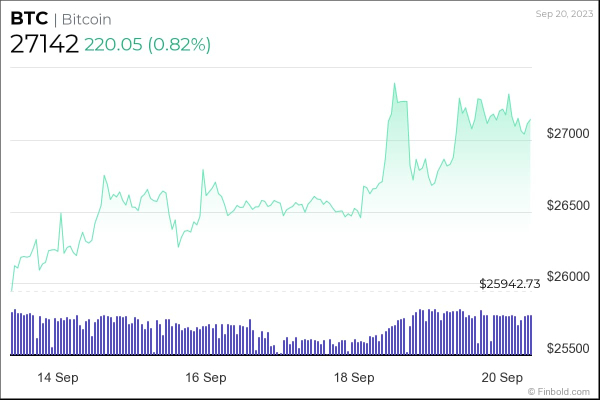
Task: Click the Bitcoin name label
Action: [85, 19]
